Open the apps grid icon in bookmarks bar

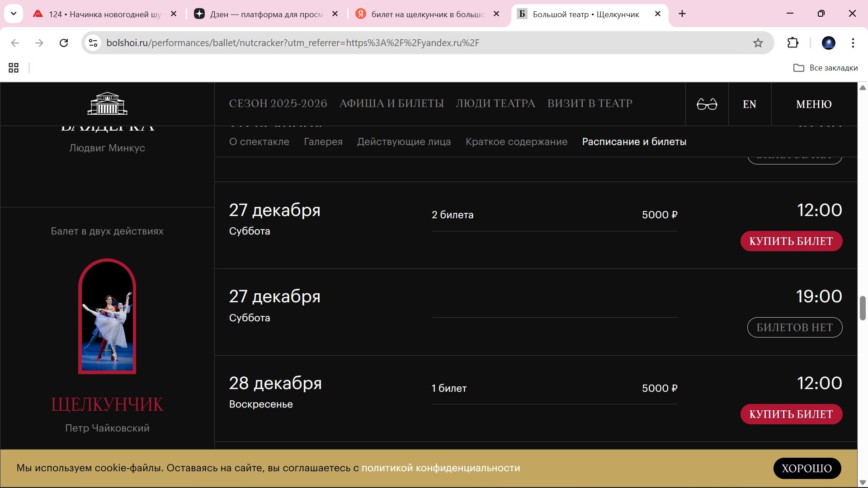click(x=14, y=68)
